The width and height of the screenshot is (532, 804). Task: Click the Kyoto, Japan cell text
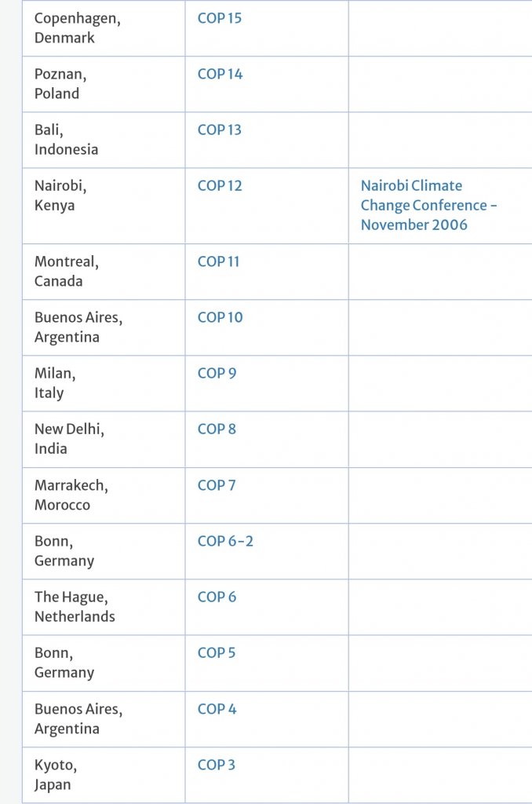56,775
